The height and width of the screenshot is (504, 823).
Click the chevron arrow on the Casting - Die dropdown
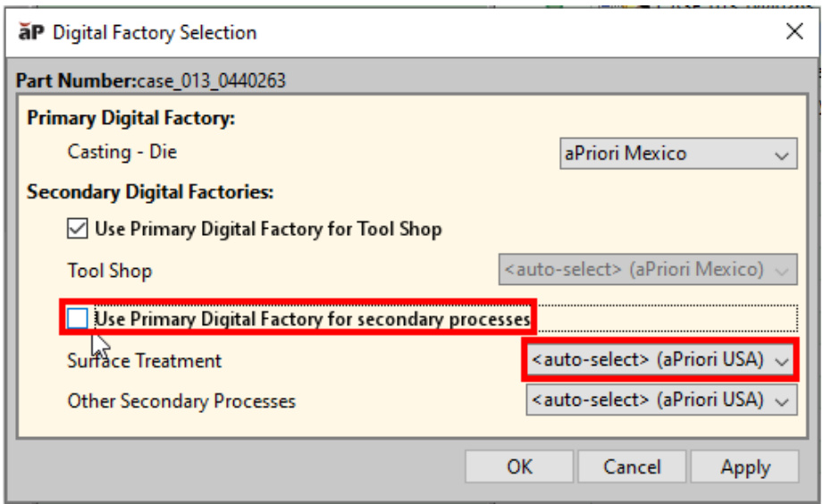(783, 155)
